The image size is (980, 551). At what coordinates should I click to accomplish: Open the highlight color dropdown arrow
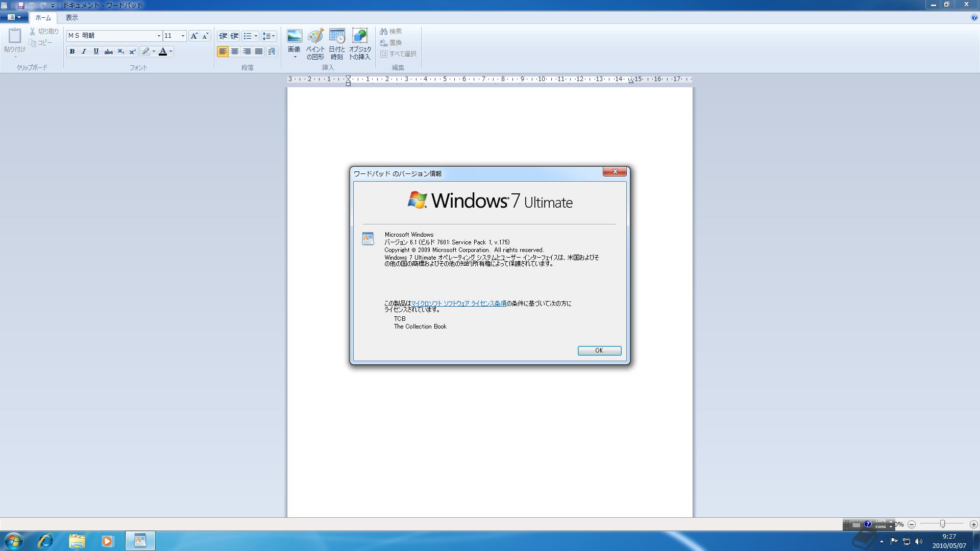click(x=154, y=52)
